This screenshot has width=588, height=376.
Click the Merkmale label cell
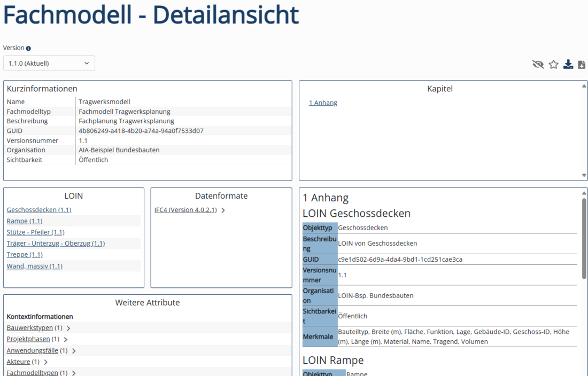(x=320, y=336)
